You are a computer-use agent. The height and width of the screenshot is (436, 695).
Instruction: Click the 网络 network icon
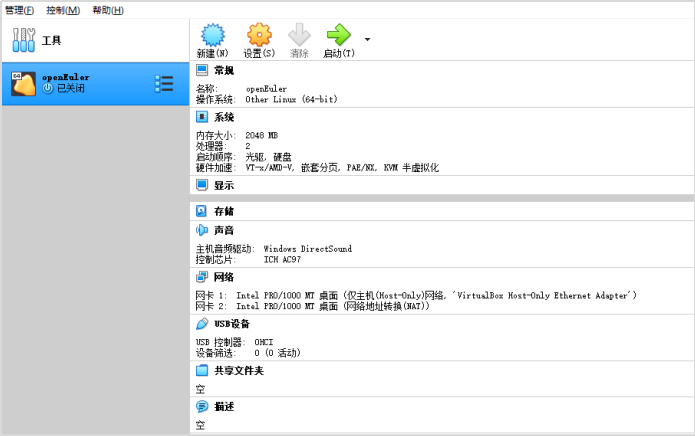click(x=202, y=277)
